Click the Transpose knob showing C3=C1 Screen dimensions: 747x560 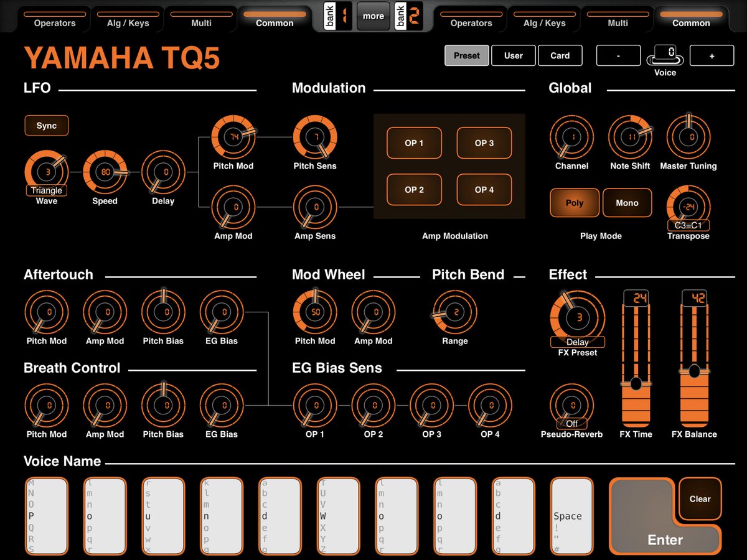tap(688, 205)
